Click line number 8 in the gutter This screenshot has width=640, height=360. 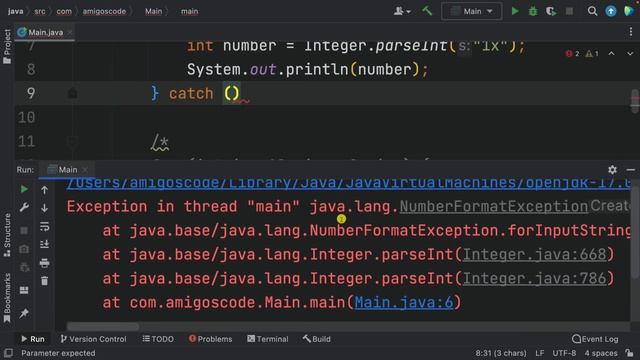click(x=31, y=69)
